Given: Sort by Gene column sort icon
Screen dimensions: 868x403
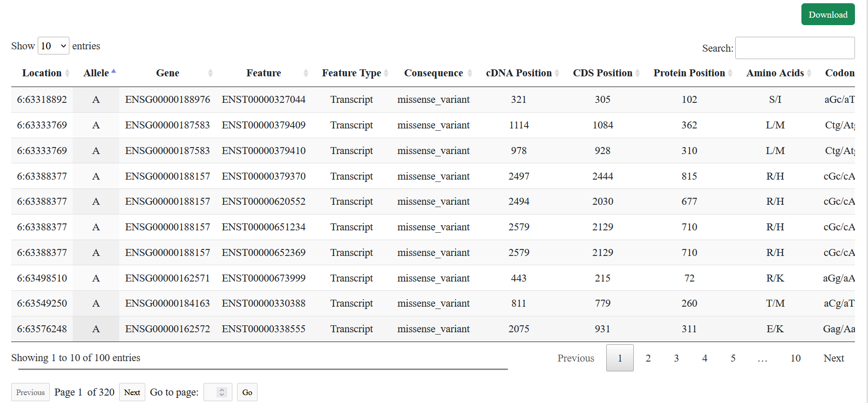Looking at the screenshot, I should pos(210,73).
